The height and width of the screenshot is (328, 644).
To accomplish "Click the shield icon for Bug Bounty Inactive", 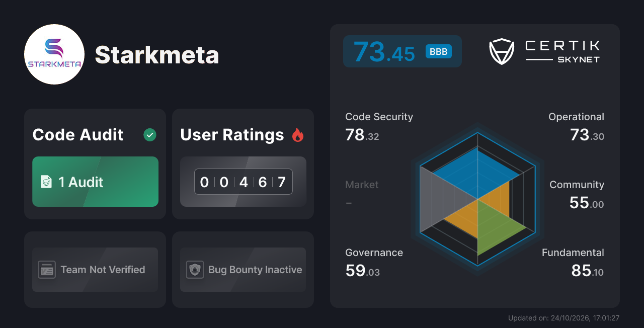I will 195,270.
